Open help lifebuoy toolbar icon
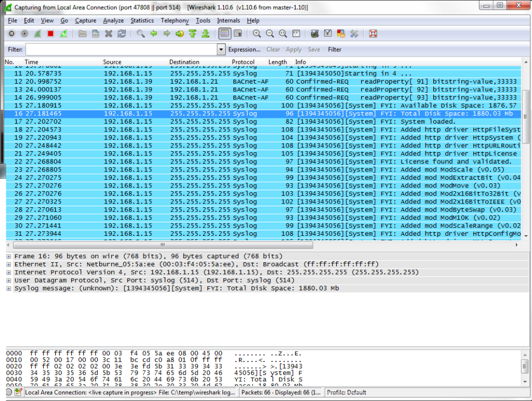The image size is (532, 401). [373, 34]
